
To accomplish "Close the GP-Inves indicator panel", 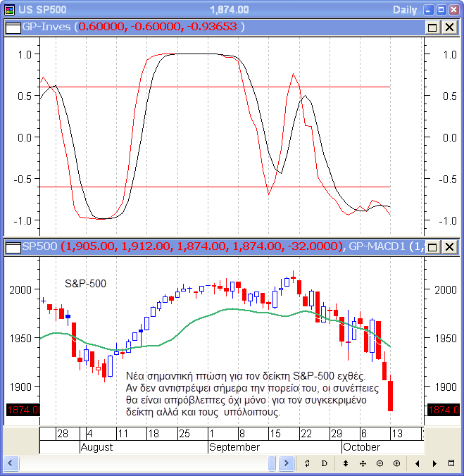I will (x=449, y=27).
